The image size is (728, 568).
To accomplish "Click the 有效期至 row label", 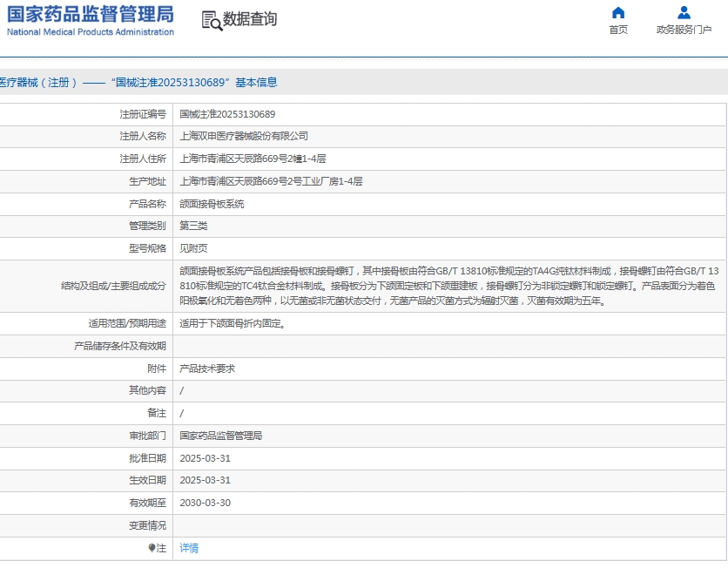I will (x=148, y=503).
